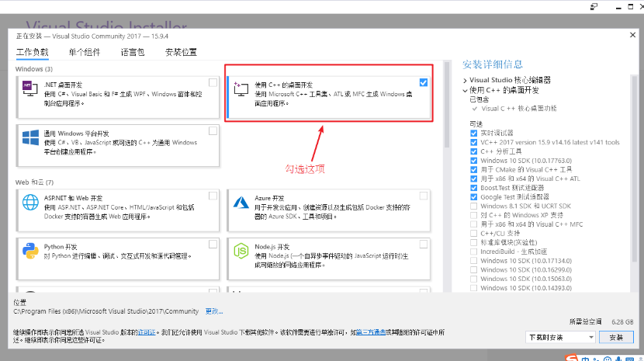Expand the Visual Studio 核心编辑器 section
The image size is (644, 361).
[465, 80]
